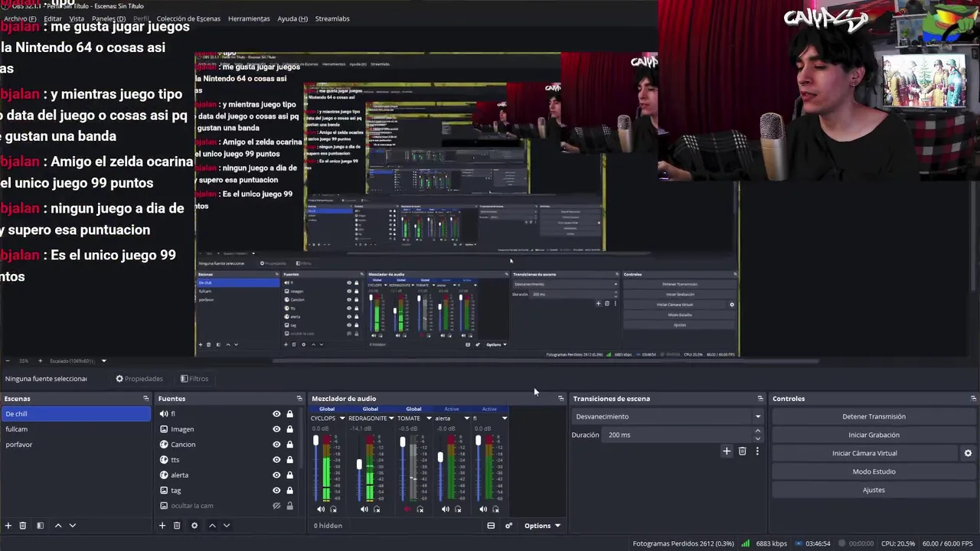Click Detener Transmisión button
The height and width of the screenshot is (551, 980).
pos(874,416)
